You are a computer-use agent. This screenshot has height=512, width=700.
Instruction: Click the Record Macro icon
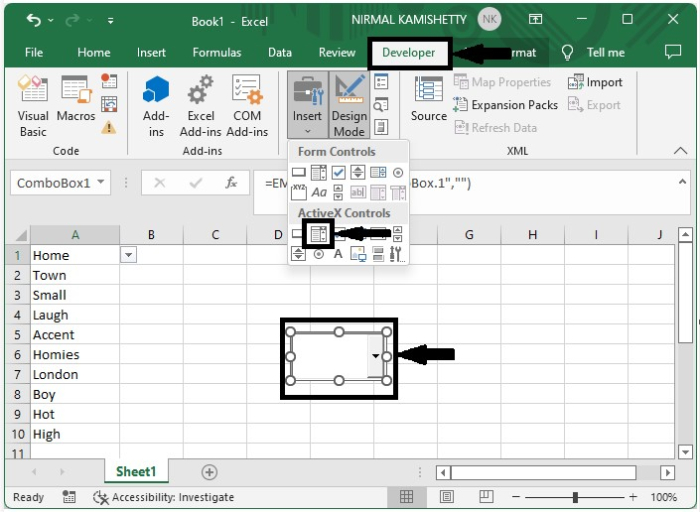[109, 81]
